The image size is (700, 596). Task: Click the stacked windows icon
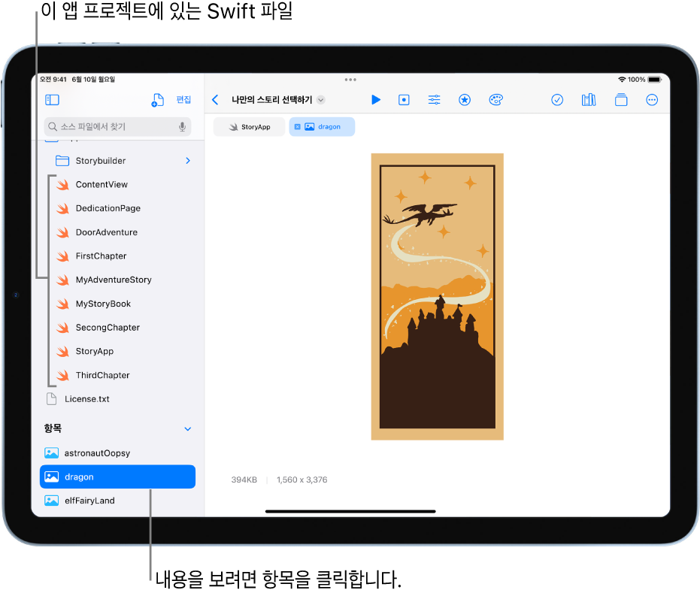click(621, 100)
